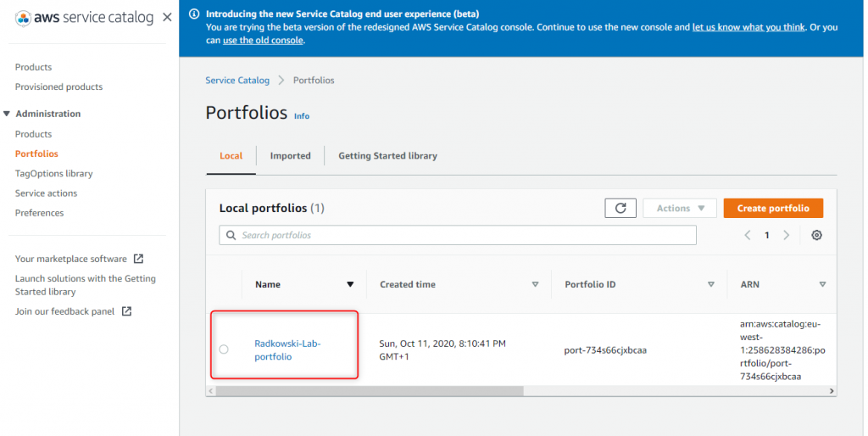The image size is (868, 436).
Task: Open Your marketplace software link
Action: tap(71, 259)
